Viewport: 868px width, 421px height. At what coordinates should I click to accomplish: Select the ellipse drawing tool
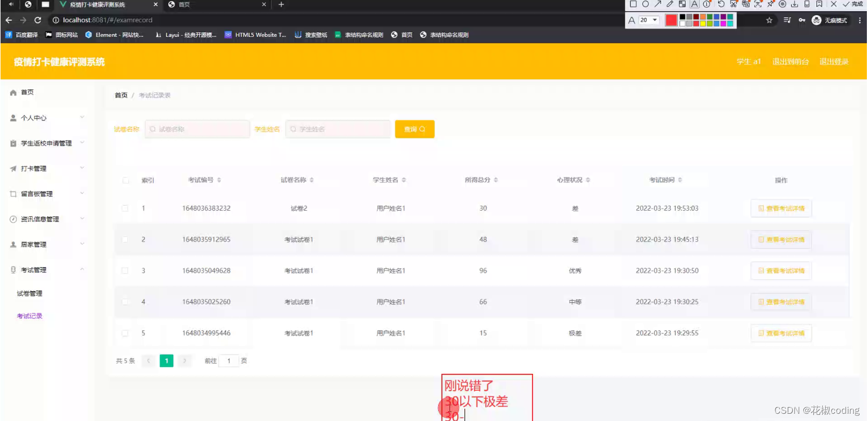click(x=645, y=4)
